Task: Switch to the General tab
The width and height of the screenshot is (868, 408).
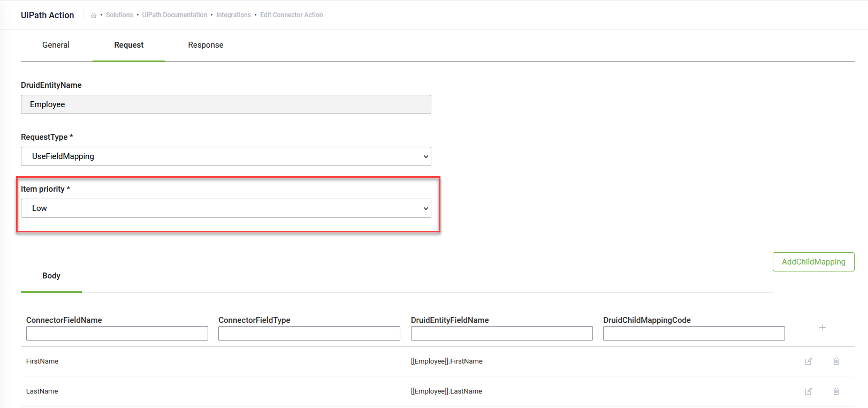Action: [56, 45]
